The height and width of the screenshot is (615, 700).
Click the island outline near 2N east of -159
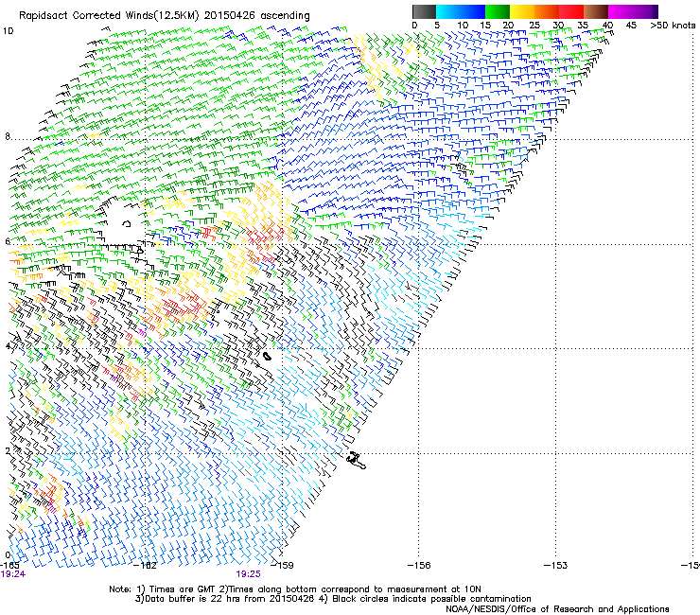coord(357,461)
